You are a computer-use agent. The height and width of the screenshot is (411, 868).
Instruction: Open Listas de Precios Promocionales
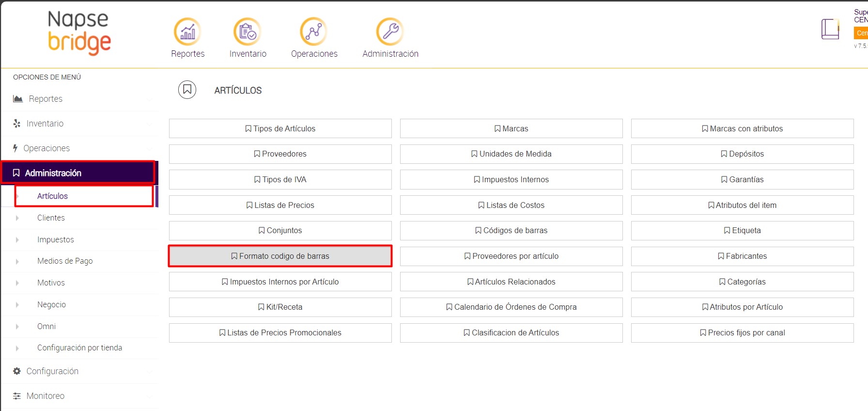pyautogui.click(x=280, y=332)
